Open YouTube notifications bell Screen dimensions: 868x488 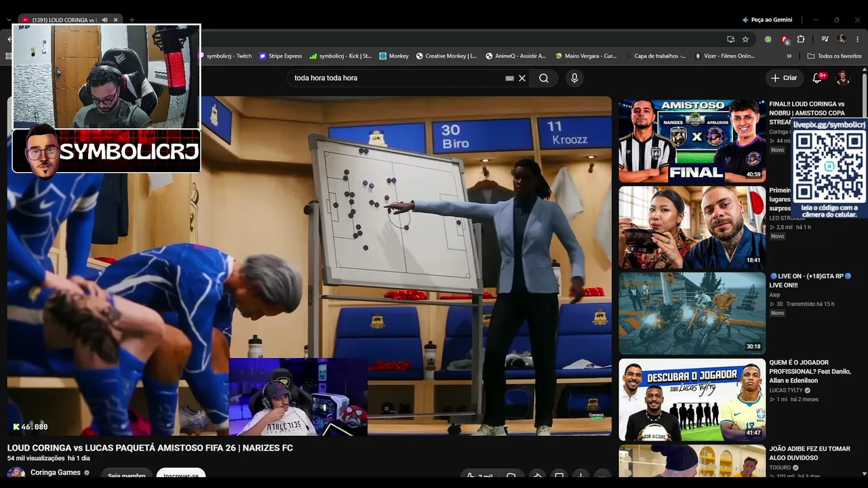817,78
